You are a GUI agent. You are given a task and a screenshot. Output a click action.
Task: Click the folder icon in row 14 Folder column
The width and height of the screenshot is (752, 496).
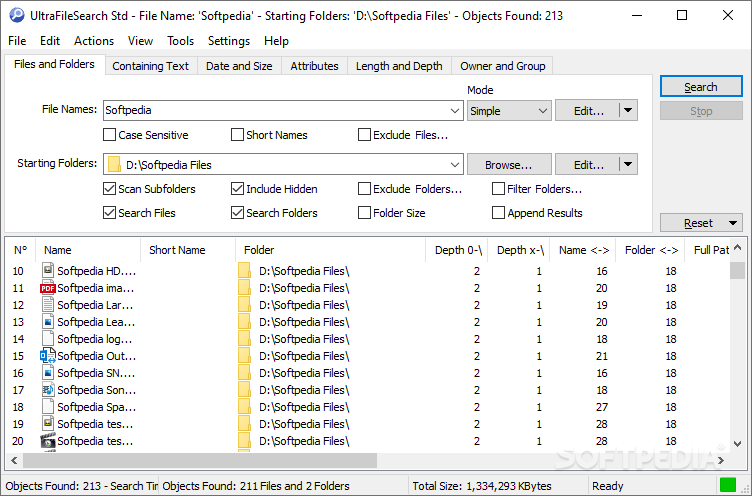tap(244, 339)
